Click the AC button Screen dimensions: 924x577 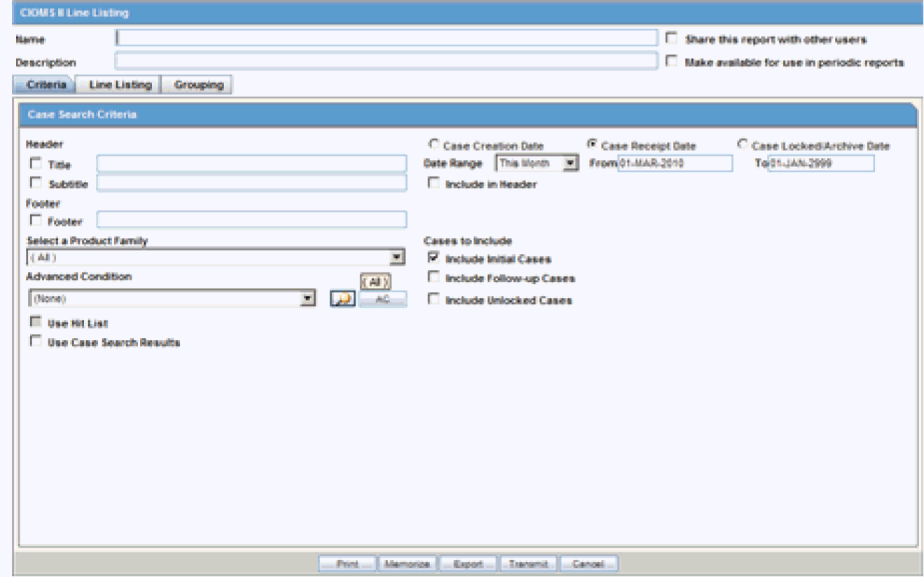click(382, 299)
